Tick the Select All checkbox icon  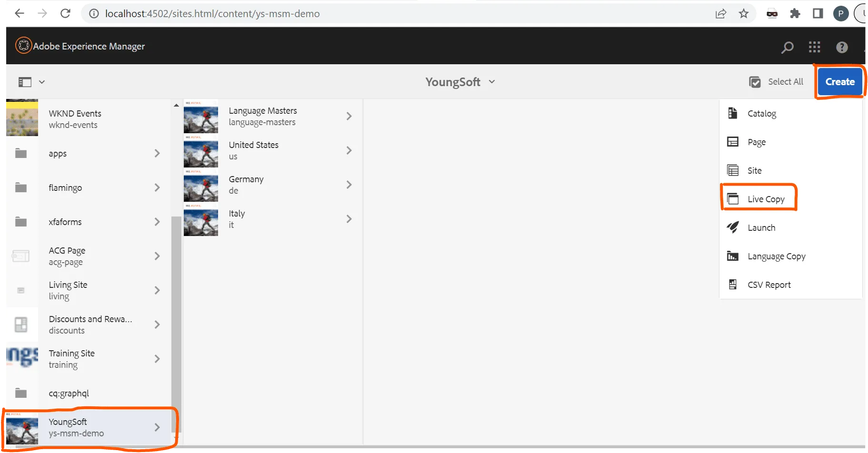(x=755, y=82)
